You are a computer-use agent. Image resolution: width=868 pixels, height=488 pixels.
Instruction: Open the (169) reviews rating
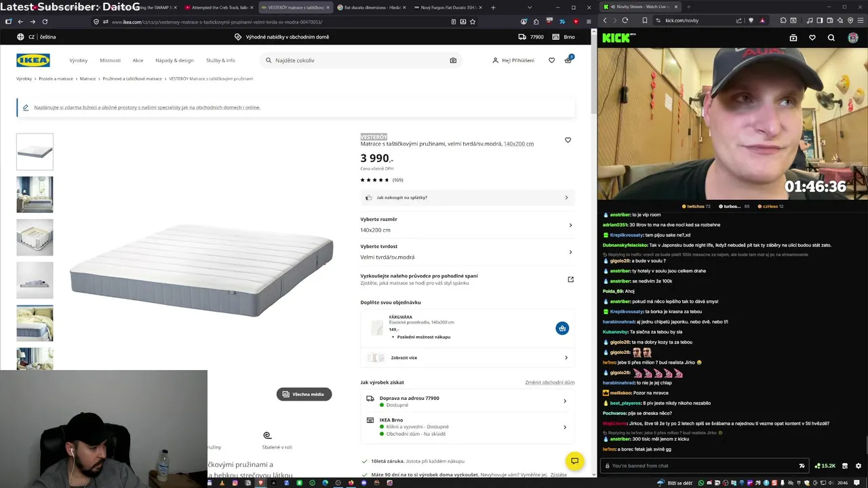[382, 180]
